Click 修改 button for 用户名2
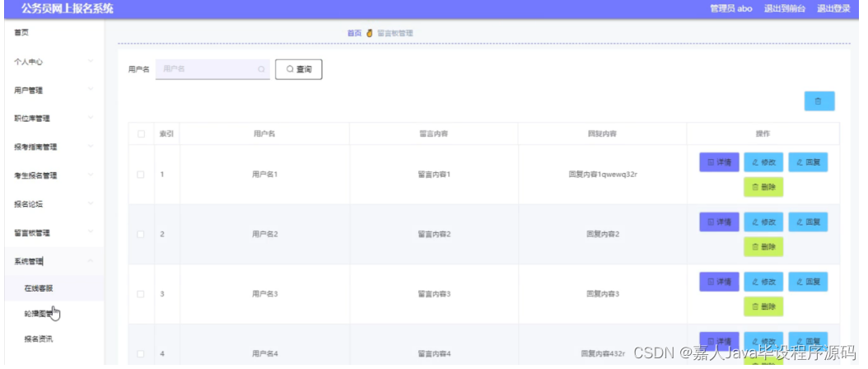 pos(763,222)
